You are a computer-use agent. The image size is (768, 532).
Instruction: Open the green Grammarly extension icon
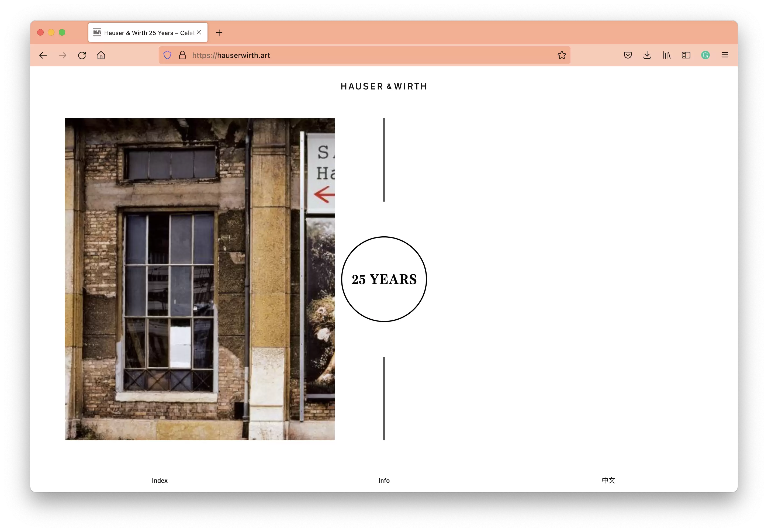(x=705, y=55)
